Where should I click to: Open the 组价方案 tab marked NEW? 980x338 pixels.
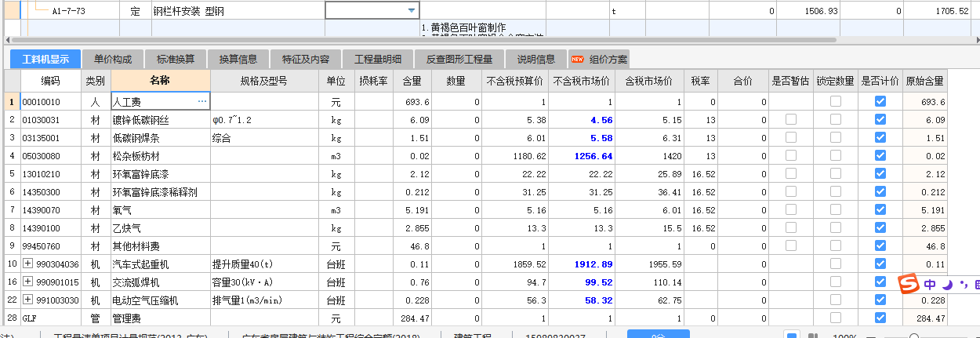tap(599, 60)
